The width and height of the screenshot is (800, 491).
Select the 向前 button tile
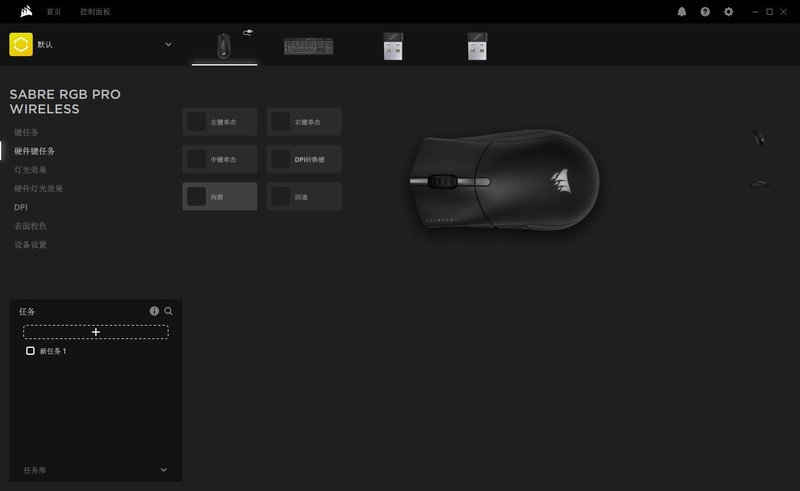[x=220, y=197]
